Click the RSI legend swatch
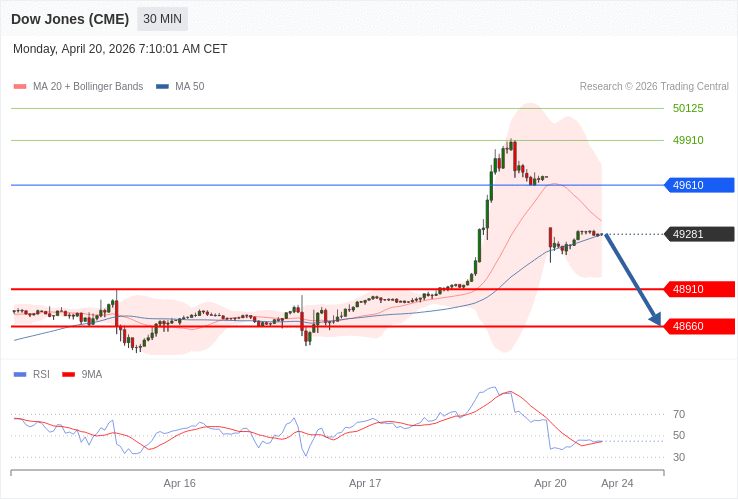 [20, 375]
